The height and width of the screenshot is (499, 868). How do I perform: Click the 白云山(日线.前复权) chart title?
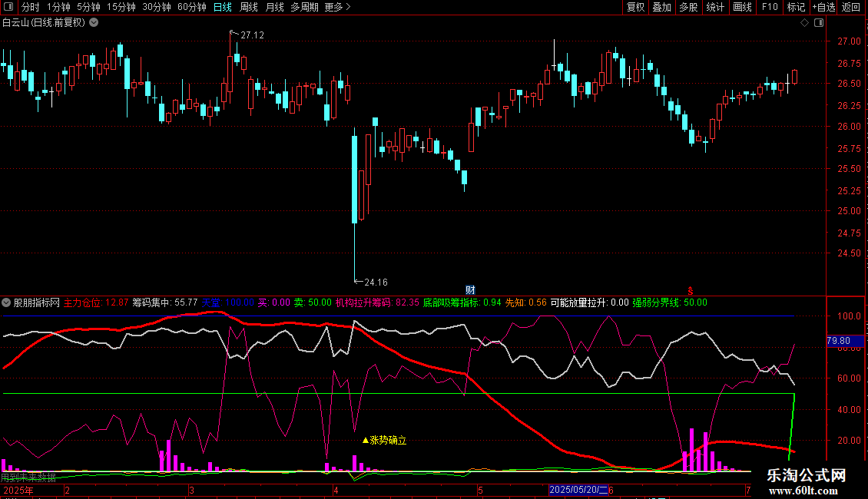(44, 23)
